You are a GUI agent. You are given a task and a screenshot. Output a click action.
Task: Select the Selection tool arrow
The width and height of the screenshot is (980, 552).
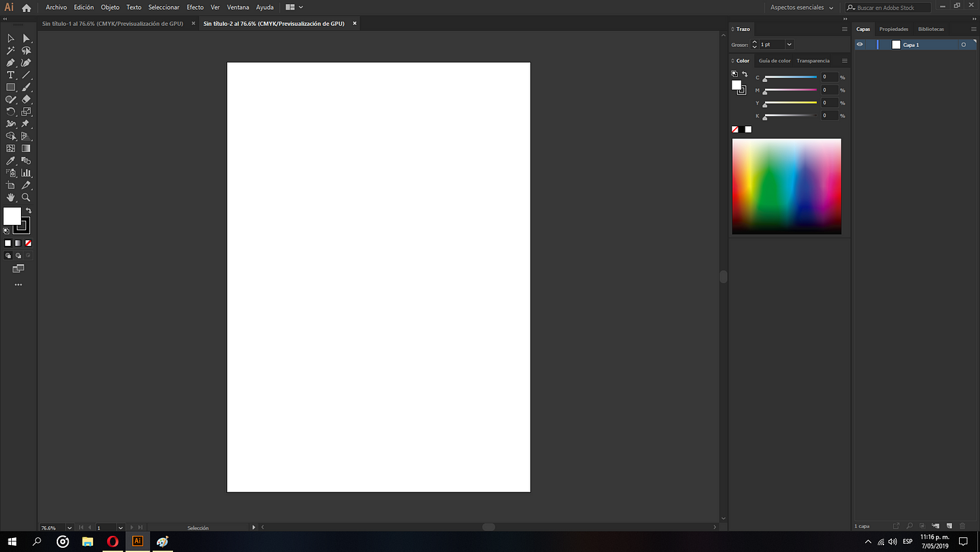(10, 39)
